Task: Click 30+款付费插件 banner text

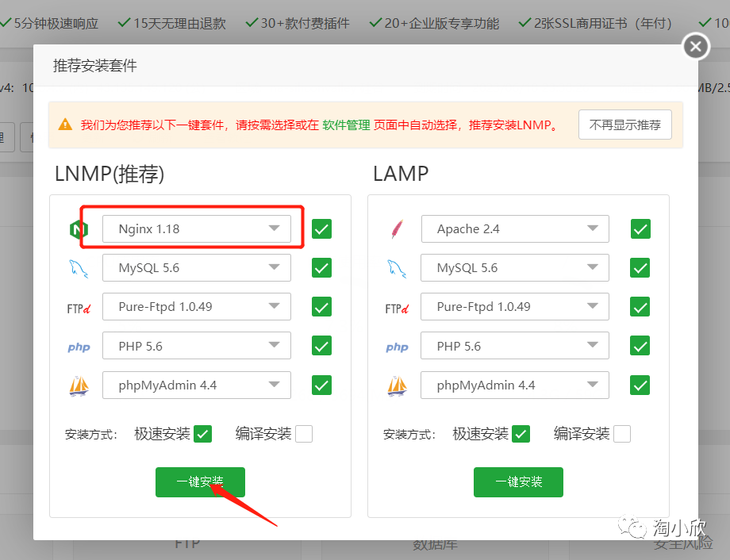Action: pyautogui.click(x=305, y=23)
